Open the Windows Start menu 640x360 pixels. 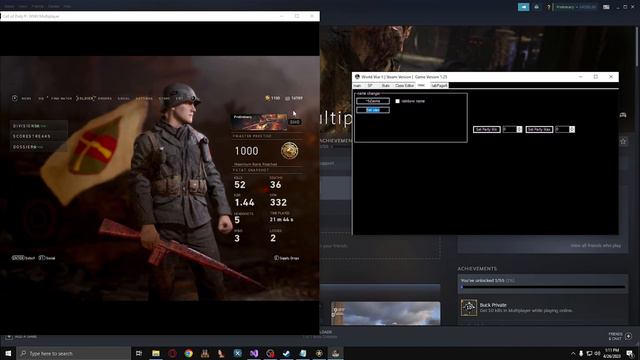8,353
